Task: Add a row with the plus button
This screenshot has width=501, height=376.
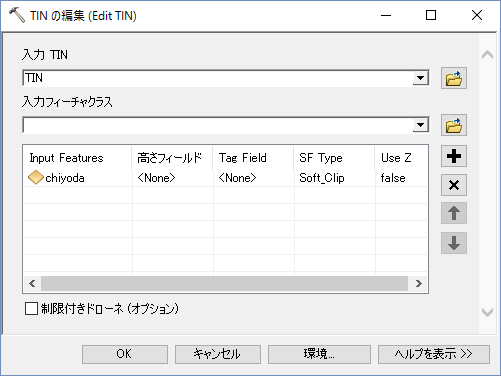Action: [x=454, y=156]
